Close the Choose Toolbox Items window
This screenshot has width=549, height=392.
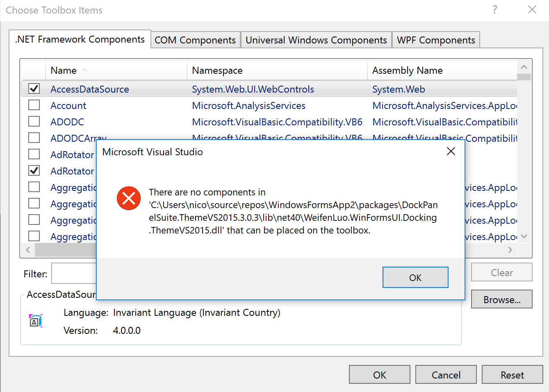click(x=532, y=9)
